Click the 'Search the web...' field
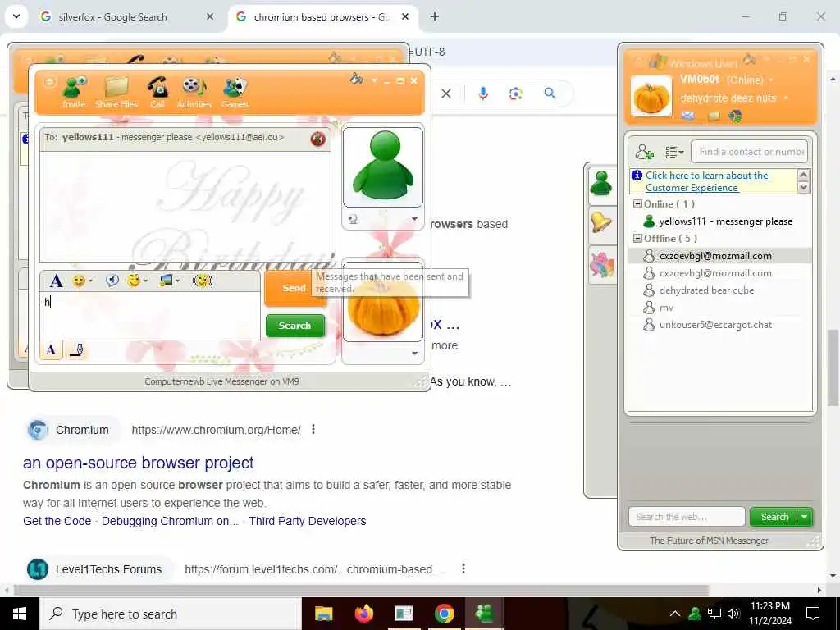This screenshot has height=630, width=840. (687, 517)
